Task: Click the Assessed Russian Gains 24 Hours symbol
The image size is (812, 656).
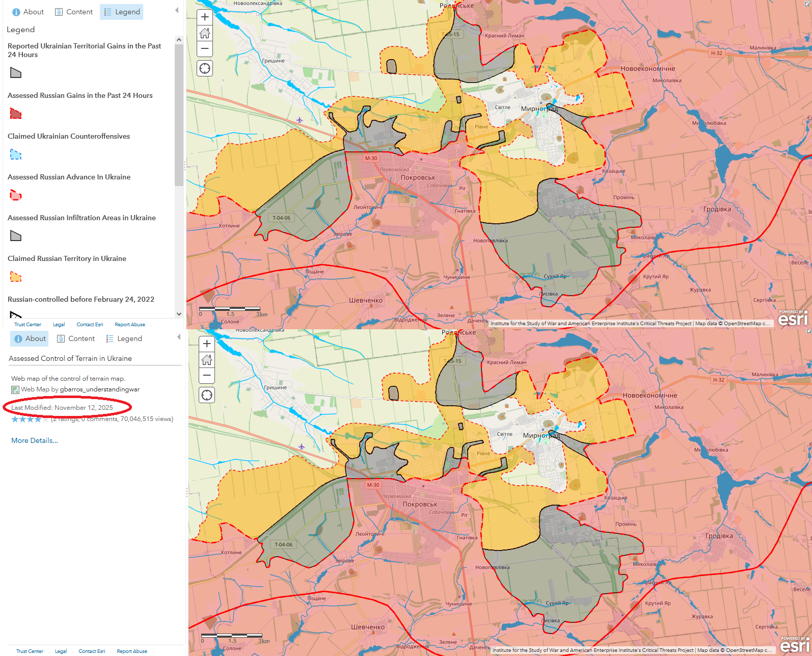Action: [x=16, y=114]
